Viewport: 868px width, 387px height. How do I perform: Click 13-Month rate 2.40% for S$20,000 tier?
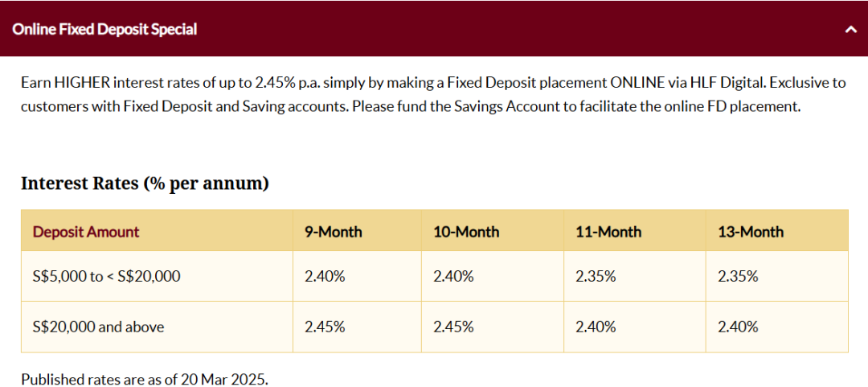(x=738, y=327)
